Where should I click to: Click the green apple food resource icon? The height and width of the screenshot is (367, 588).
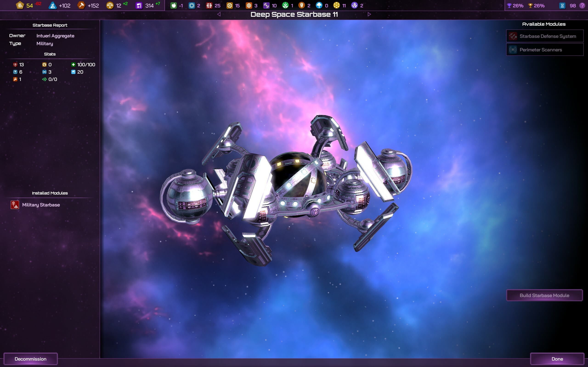click(x=173, y=5)
